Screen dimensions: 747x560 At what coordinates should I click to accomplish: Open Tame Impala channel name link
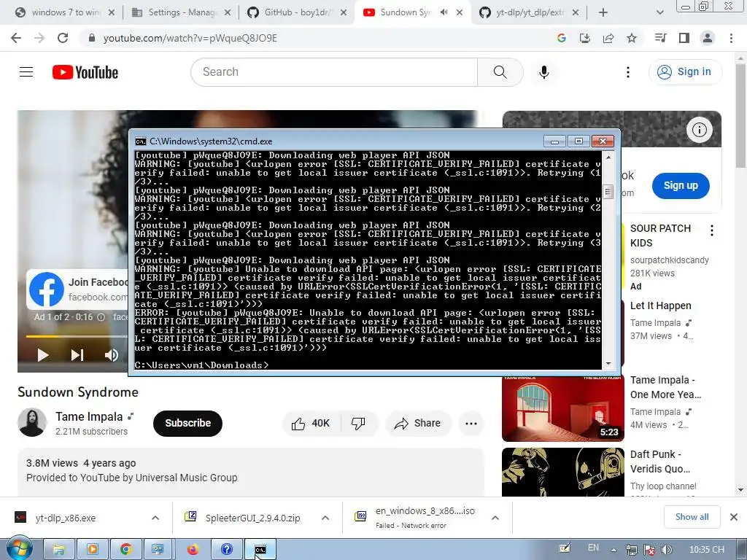[x=89, y=416]
